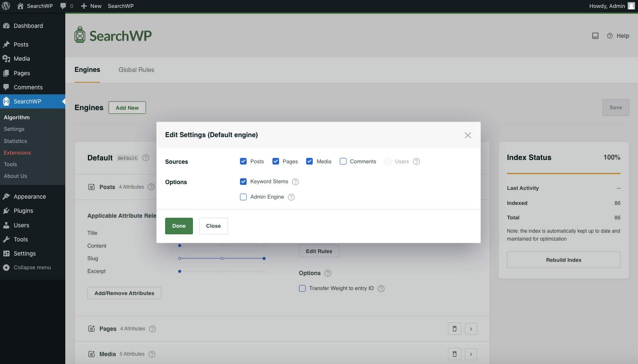Open the Extensions submenu link
The height and width of the screenshot is (364, 638).
17,153
